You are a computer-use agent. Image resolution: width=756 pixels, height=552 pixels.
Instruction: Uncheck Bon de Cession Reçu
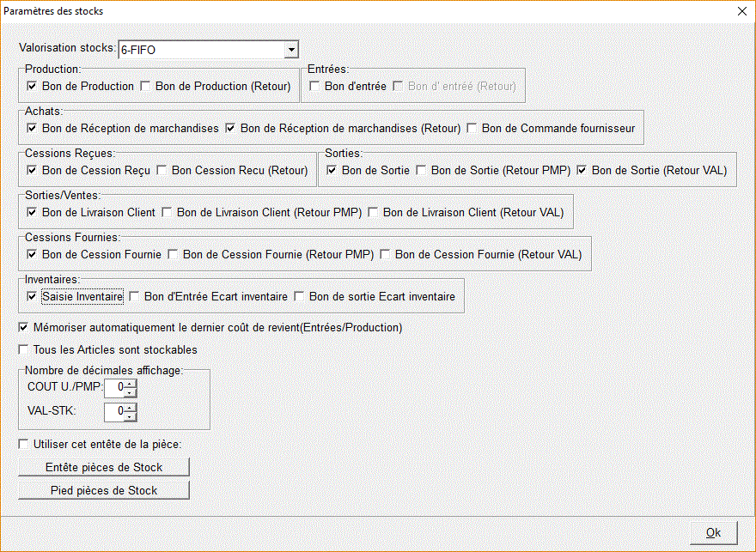[x=32, y=170]
